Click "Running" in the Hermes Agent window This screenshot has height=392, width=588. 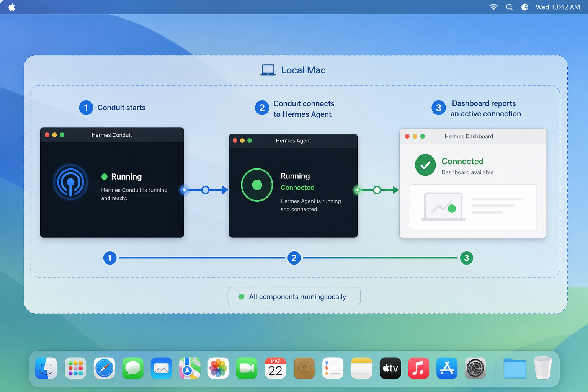pyautogui.click(x=295, y=176)
